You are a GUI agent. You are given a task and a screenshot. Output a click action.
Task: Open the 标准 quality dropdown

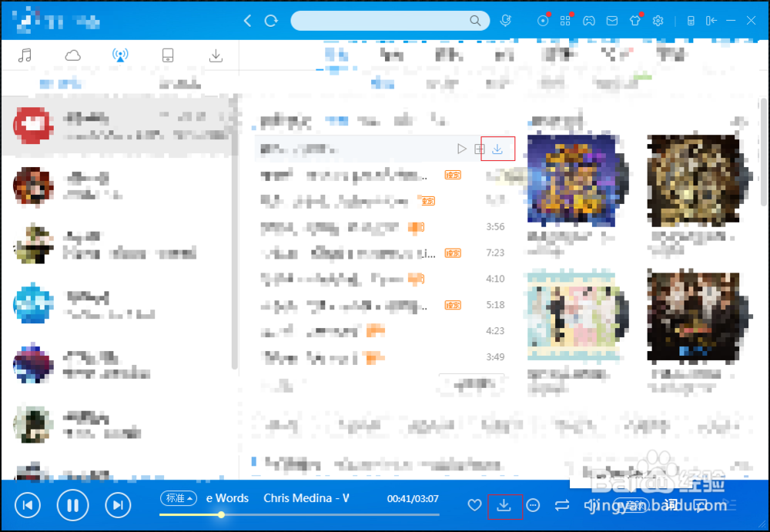[179, 498]
